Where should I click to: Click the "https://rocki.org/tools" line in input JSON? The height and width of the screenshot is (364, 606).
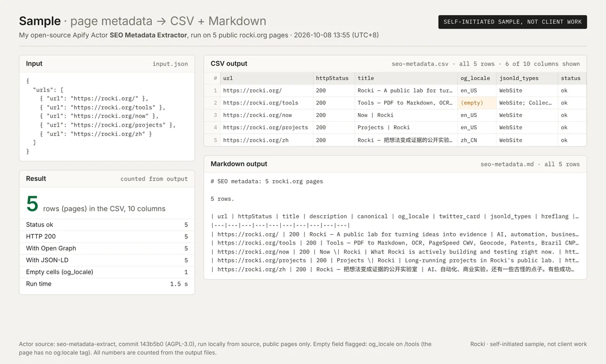pos(102,108)
